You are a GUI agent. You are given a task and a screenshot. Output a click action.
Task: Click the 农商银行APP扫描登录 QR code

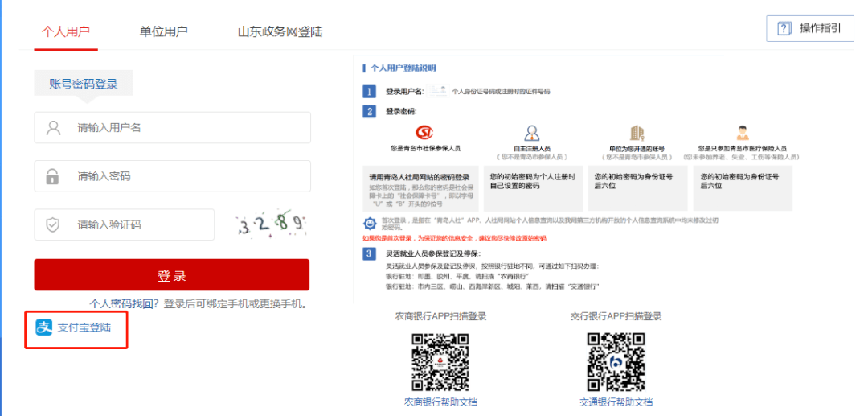tap(440, 362)
